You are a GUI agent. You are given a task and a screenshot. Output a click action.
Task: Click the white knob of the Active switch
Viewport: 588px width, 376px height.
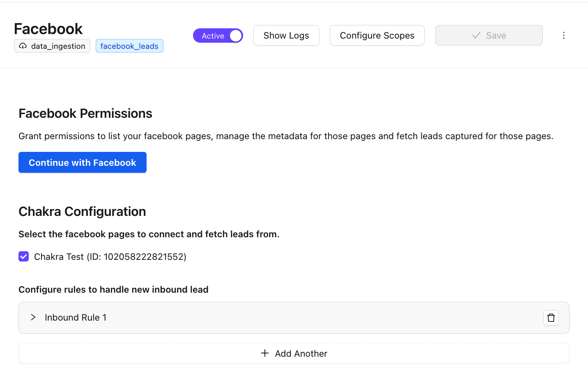[235, 36]
